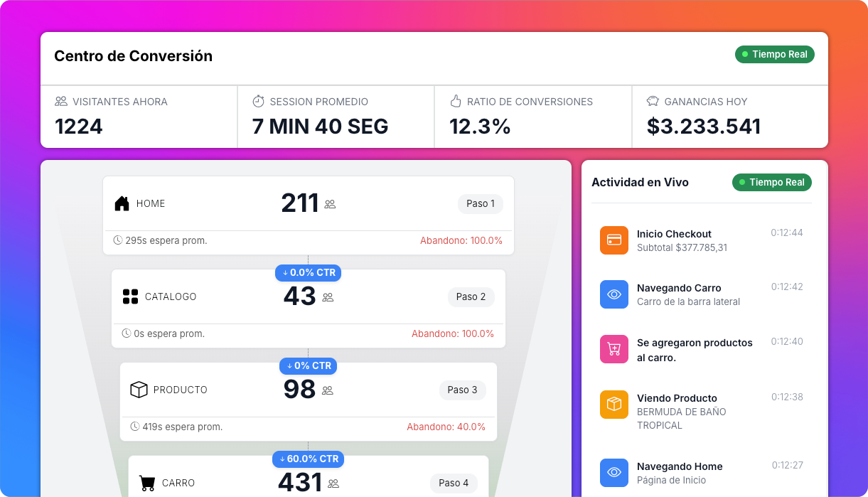Click the people icon next to 211
The width and height of the screenshot is (868, 497).
330,204
